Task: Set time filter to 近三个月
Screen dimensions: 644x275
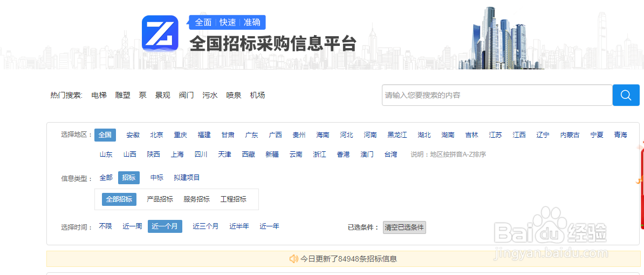Action: (206, 226)
